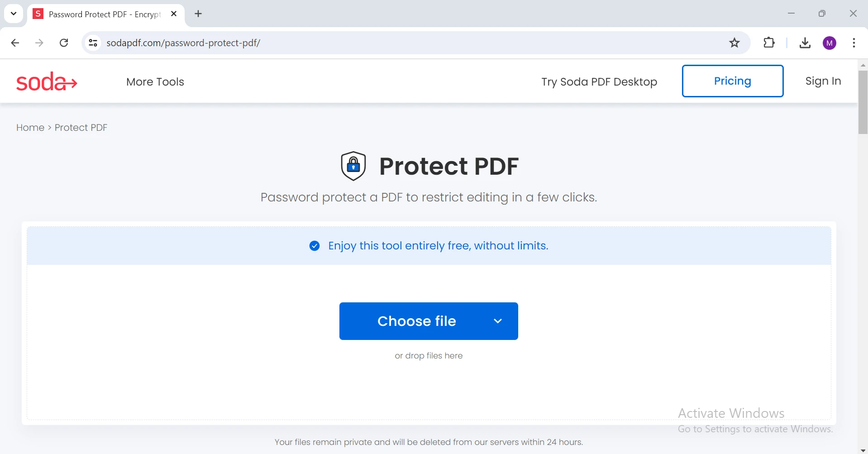The width and height of the screenshot is (868, 454).
Task: Click the blue checkmark icon in banner
Action: (315, 246)
